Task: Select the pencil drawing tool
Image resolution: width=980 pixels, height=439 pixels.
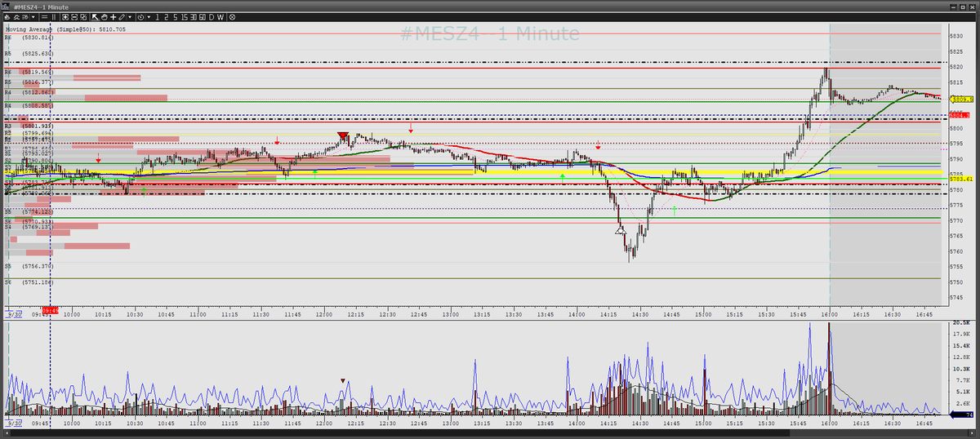Action: (x=122, y=17)
